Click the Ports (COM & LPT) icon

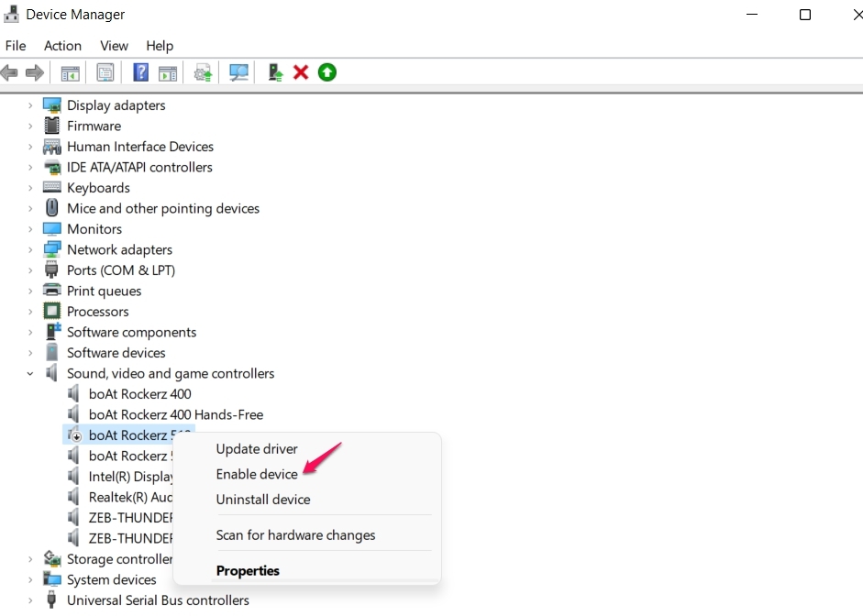pos(51,270)
